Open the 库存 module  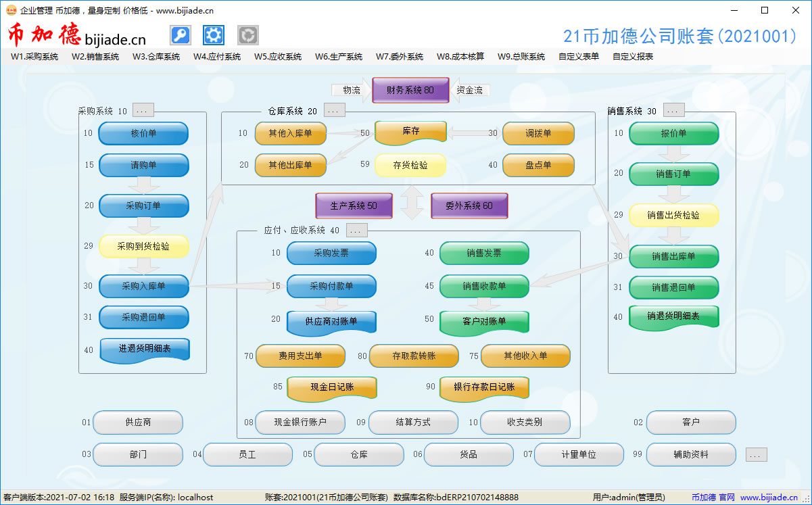click(411, 133)
